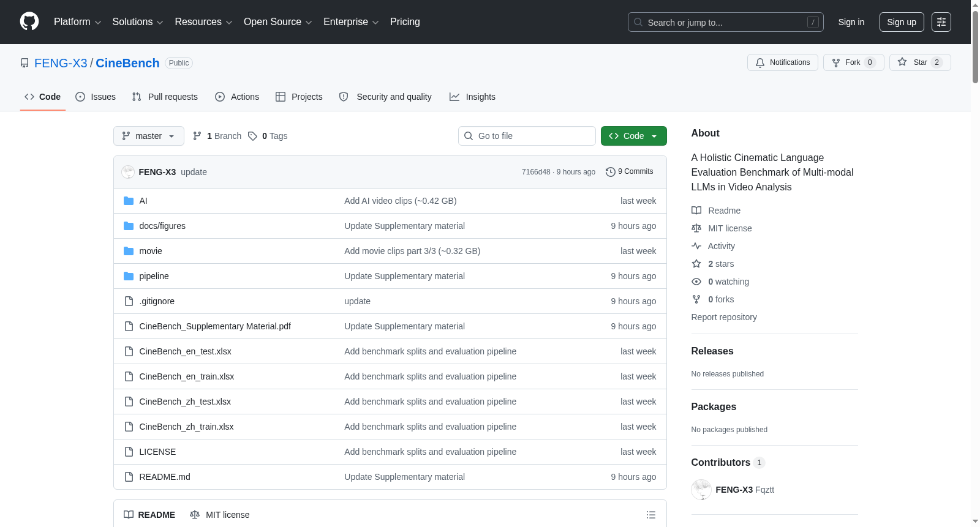
Task: Click the repository icon beside FENG-X3
Action: [x=24, y=63]
